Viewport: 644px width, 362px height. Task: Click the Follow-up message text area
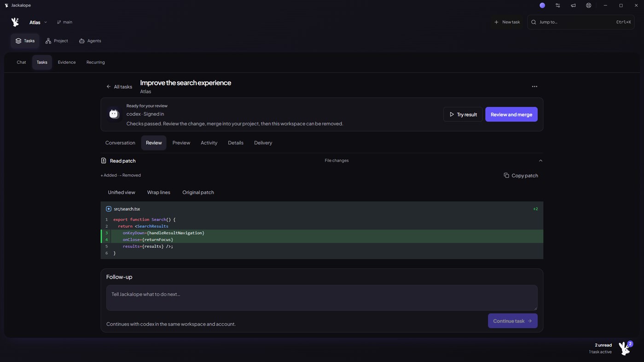pyautogui.click(x=322, y=298)
